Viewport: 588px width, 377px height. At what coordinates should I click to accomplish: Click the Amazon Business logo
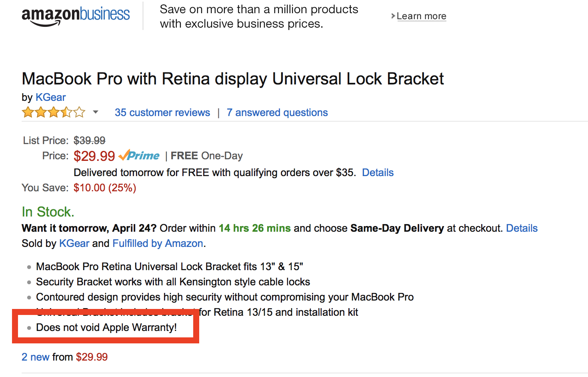(x=76, y=16)
